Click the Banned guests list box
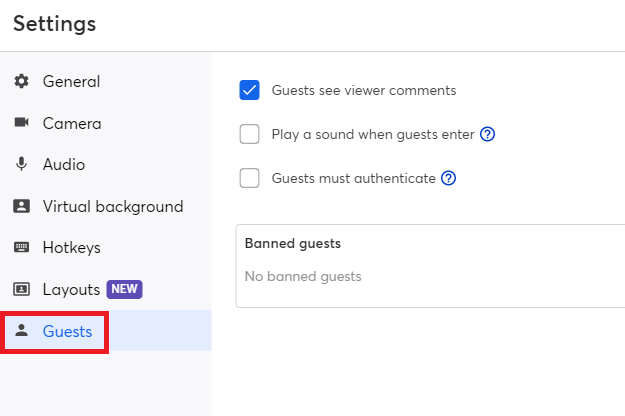Viewport: 625px width, 416px height. 430,266
